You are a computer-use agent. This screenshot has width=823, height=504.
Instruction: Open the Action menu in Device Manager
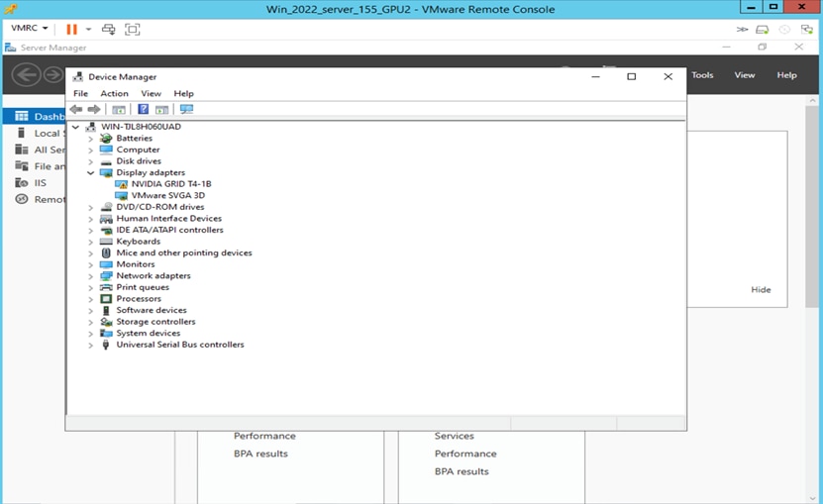pos(115,93)
